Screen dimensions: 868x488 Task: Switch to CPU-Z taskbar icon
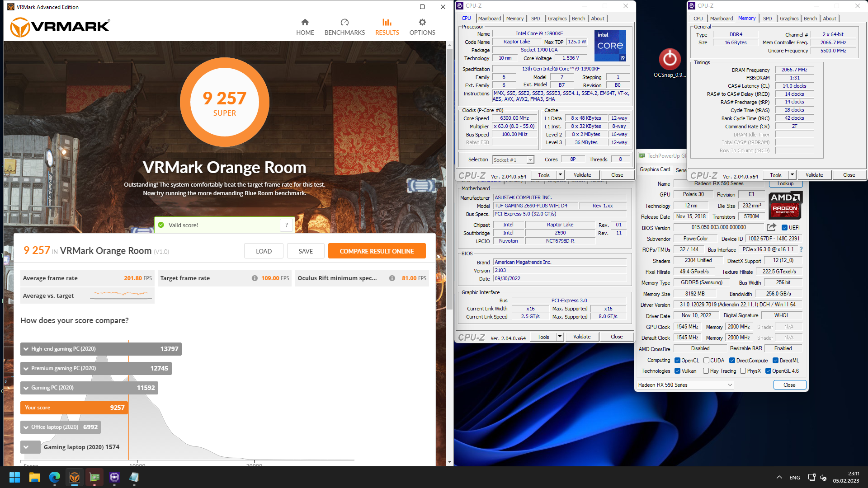[x=114, y=477]
